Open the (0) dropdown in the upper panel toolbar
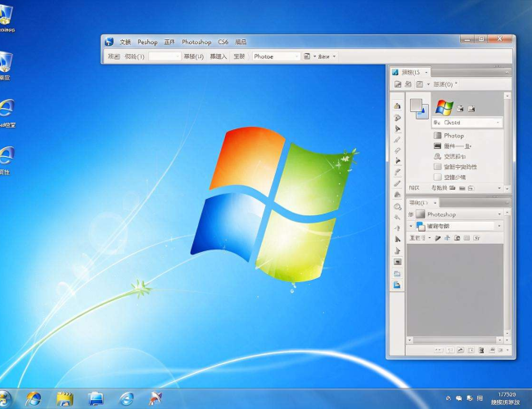The image size is (532, 409). coord(444,84)
